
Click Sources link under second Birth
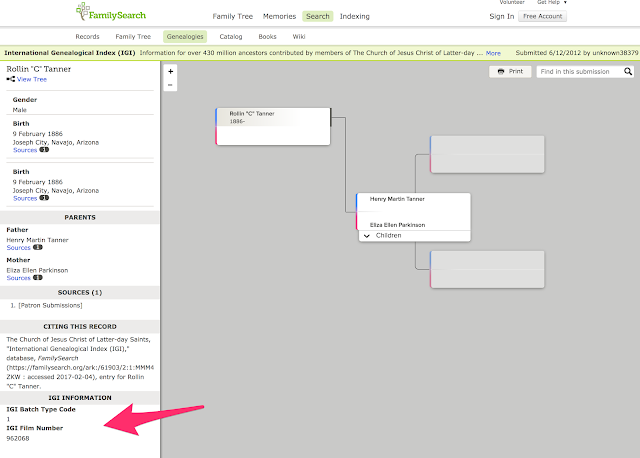click(x=25, y=198)
